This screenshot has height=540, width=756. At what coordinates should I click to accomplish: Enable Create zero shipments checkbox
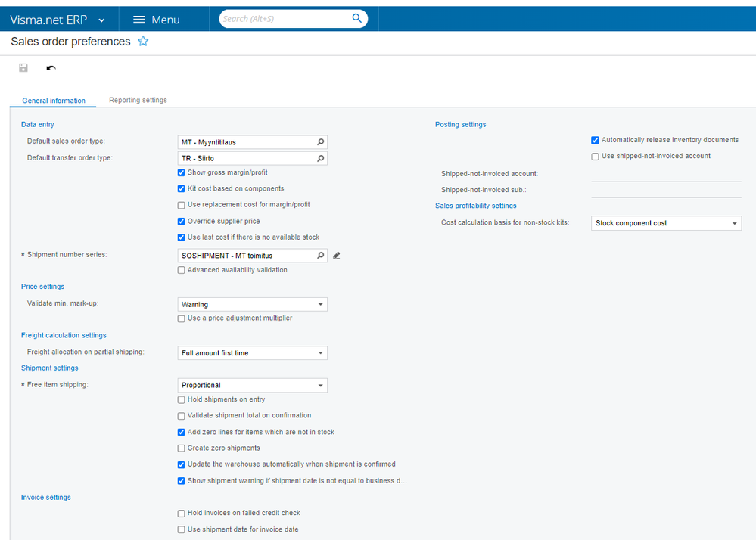pos(182,448)
